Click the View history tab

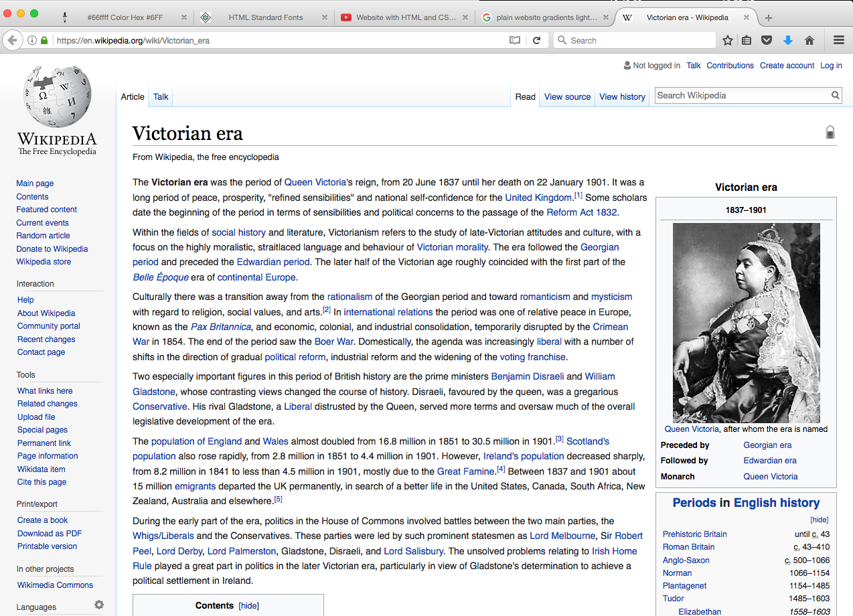(x=622, y=97)
